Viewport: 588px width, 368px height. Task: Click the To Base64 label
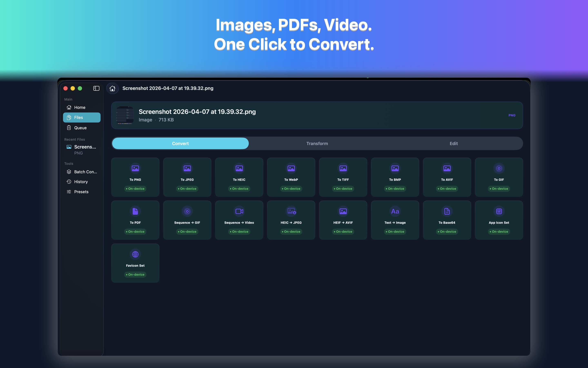pos(447,223)
